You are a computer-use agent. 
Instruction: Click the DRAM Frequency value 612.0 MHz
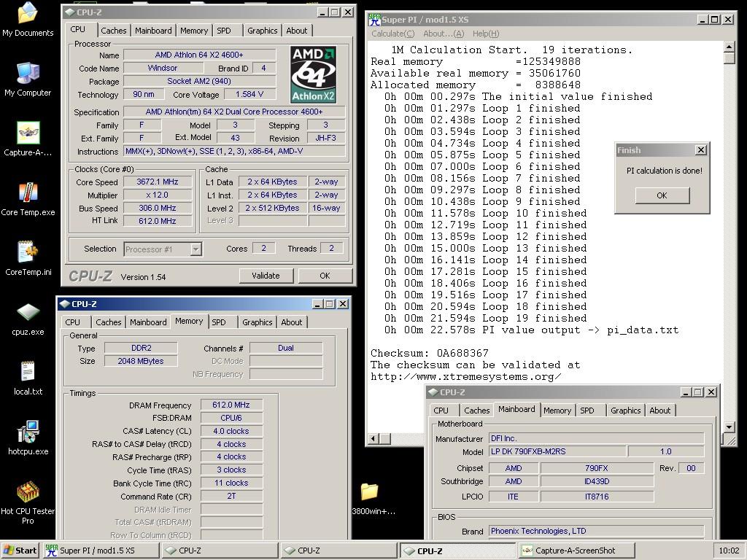coord(231,405)
